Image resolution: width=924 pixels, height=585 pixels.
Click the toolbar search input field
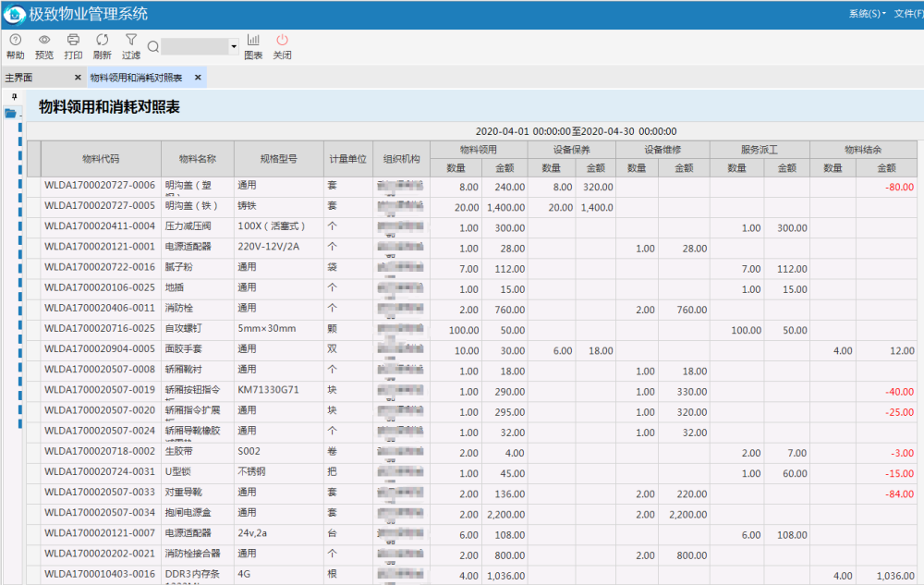coord(195,46)
